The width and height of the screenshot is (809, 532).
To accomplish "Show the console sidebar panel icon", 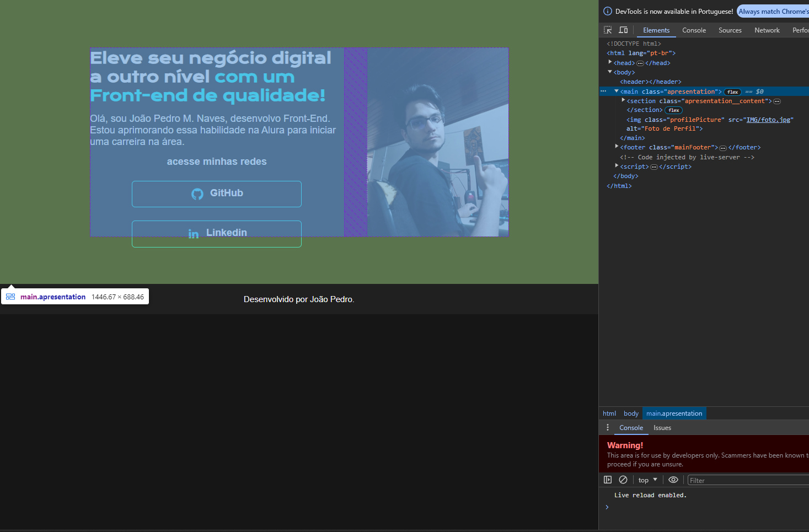I will 608,480.
